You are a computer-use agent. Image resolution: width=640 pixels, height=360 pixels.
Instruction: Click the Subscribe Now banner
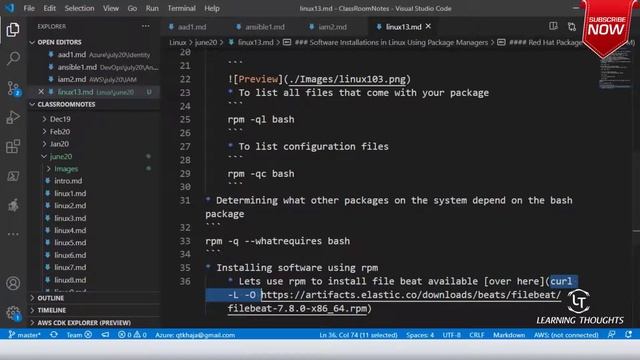(x=607, y=28)
